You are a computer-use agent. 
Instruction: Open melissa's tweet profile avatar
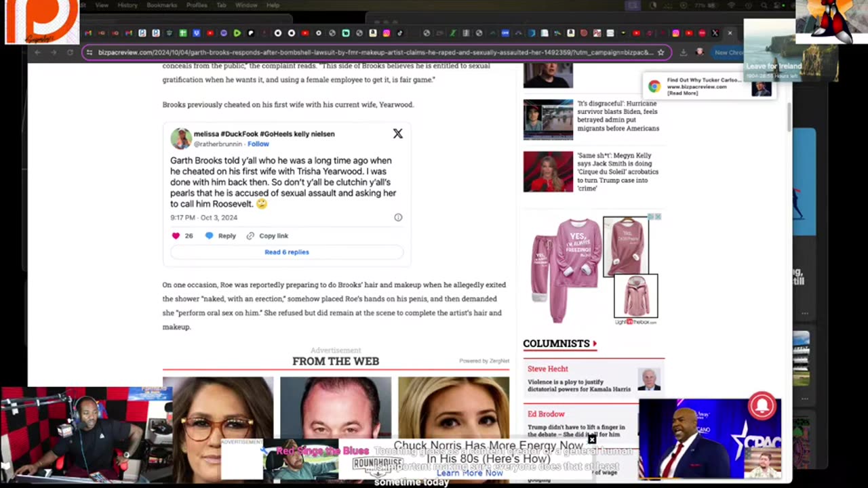pos(180,138)
